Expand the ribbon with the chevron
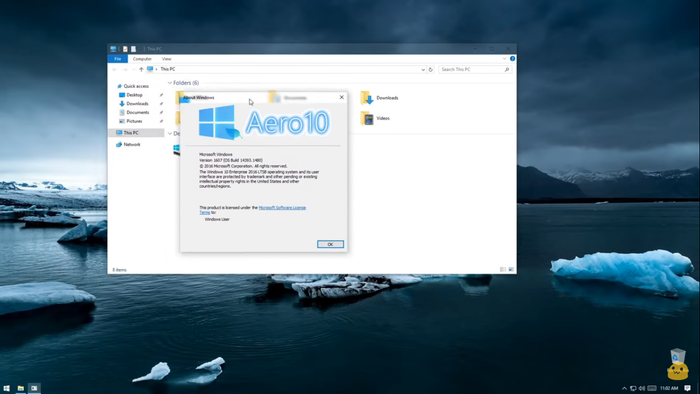 pyautogui.click(x=504, y=58)
